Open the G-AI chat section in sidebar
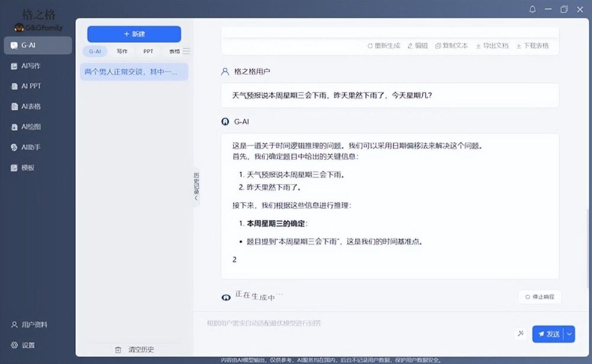Image resolution: width=592 pixels, height=364 pixels. (38, 46)
